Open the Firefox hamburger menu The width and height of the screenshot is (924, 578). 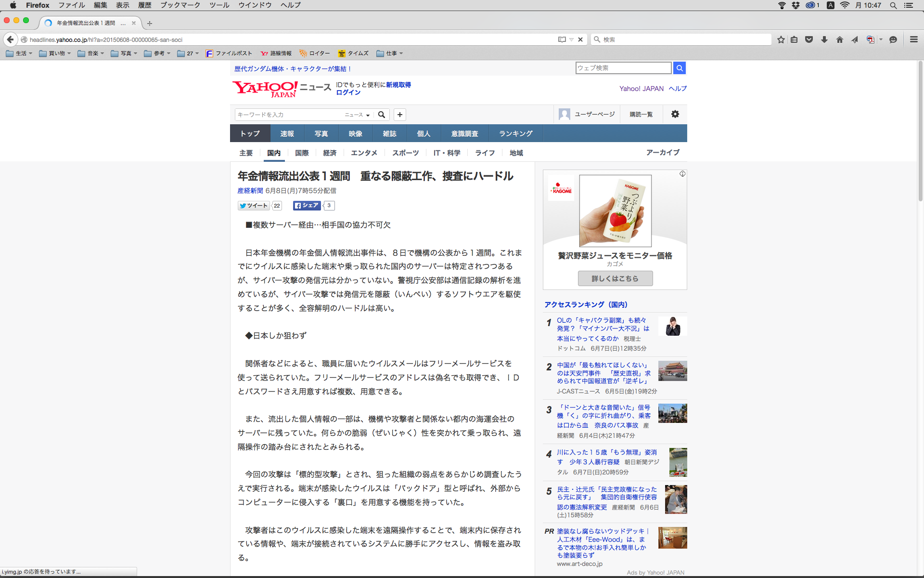pos(913,39)
